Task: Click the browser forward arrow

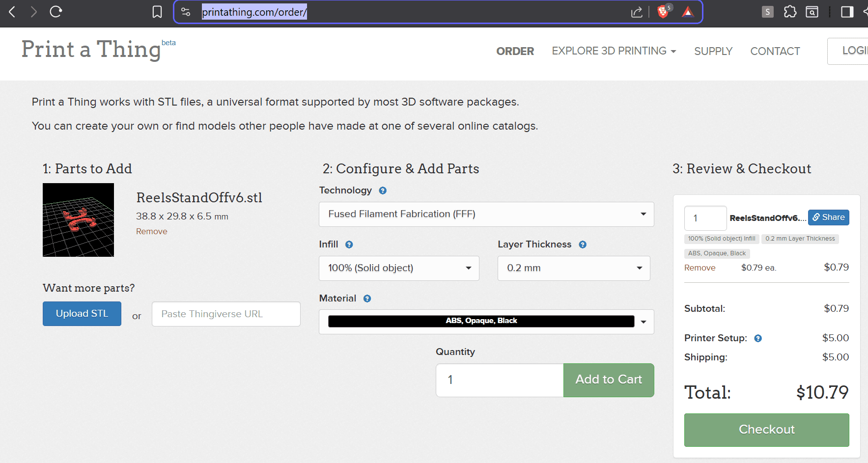Action: 33,12
